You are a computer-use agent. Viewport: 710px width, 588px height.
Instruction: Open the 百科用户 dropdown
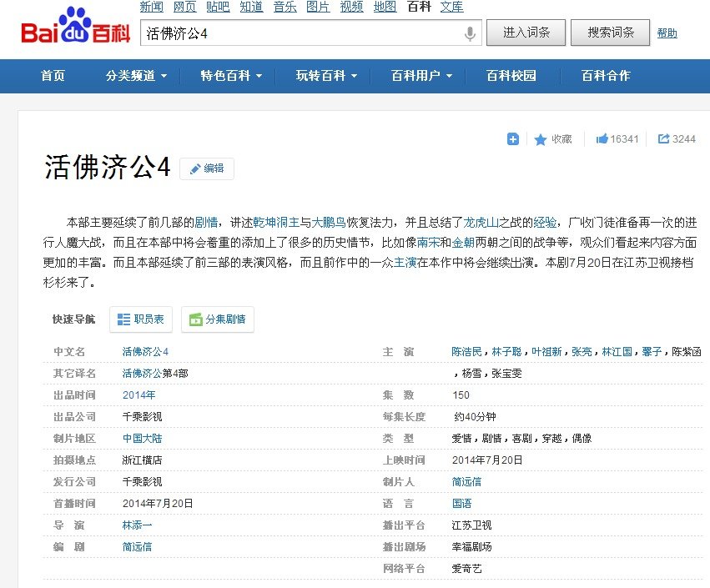(x=412, y=75)
